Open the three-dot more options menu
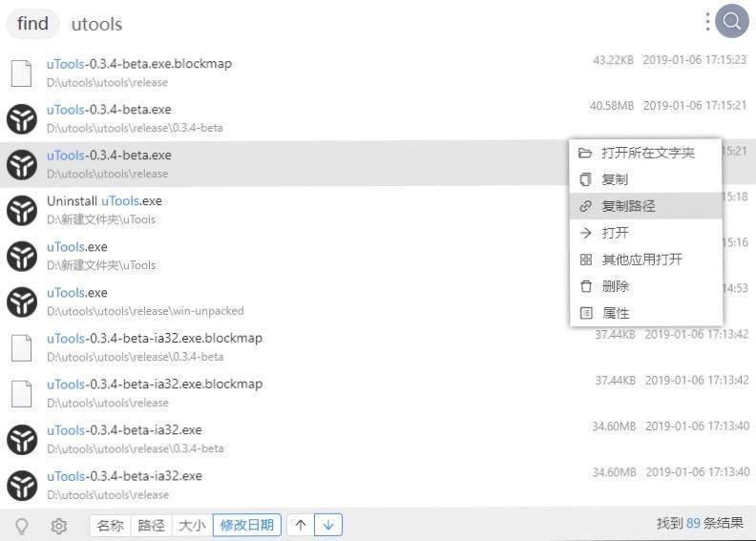This screenshot has width=756, height=541. [x=707, y=21]
